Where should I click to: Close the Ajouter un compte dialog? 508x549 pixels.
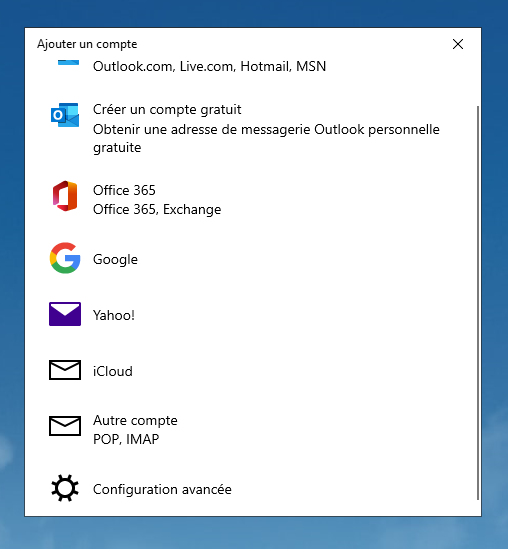pyautogui.click(x=458, y=44)
